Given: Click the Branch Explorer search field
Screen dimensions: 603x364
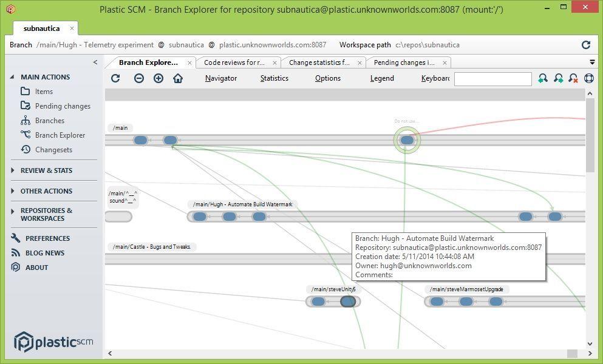Looking at the screenshot, I should 492,79.
